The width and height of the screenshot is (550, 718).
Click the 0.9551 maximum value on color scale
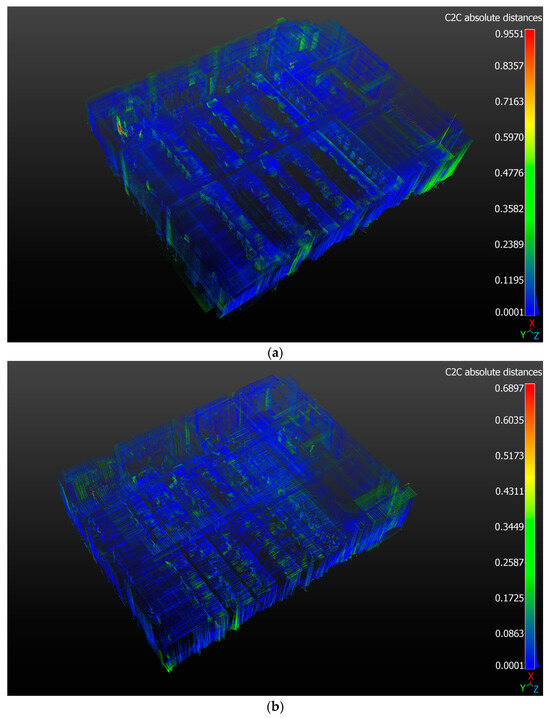509,34
